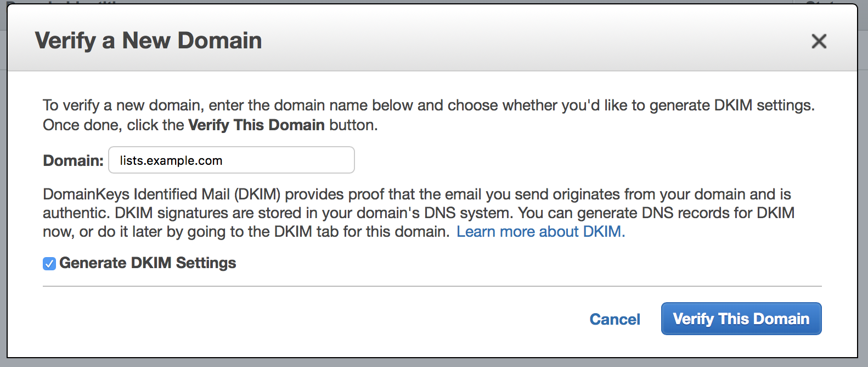Screen dimensions: 868x367
Task: Click on lists.example.com text in the field
Action: [171, 160]
